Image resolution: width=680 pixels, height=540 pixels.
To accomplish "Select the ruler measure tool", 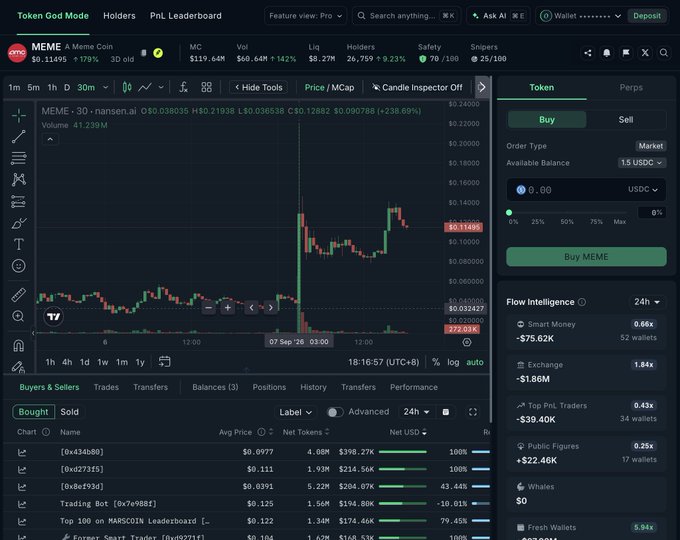I will [18, 295].
